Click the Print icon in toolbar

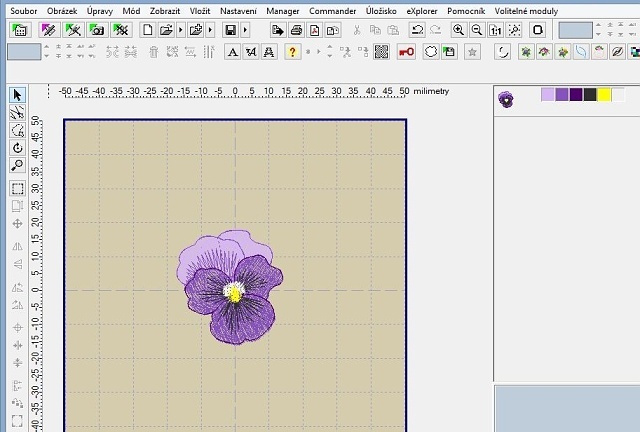coord(297,30)
